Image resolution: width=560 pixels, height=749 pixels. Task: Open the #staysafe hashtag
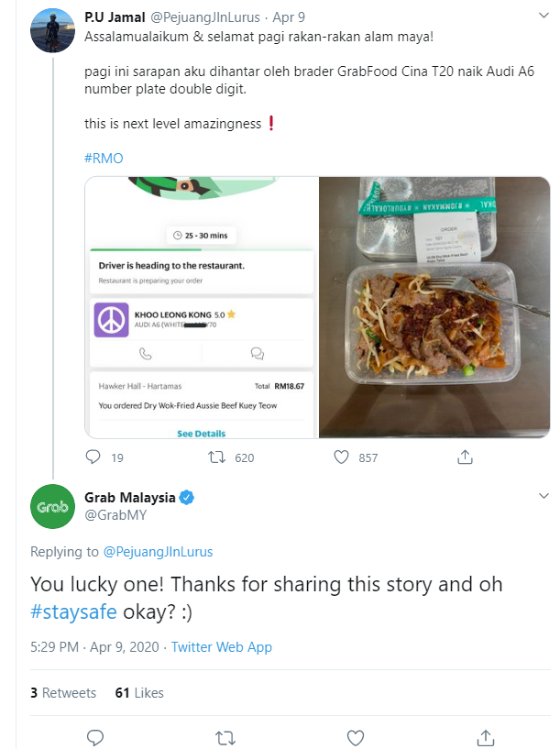(72, 609)
